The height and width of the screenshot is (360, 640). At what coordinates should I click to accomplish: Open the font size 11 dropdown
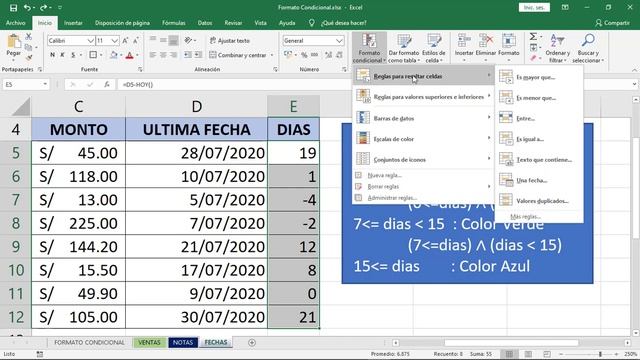click(x=115, y=40)
